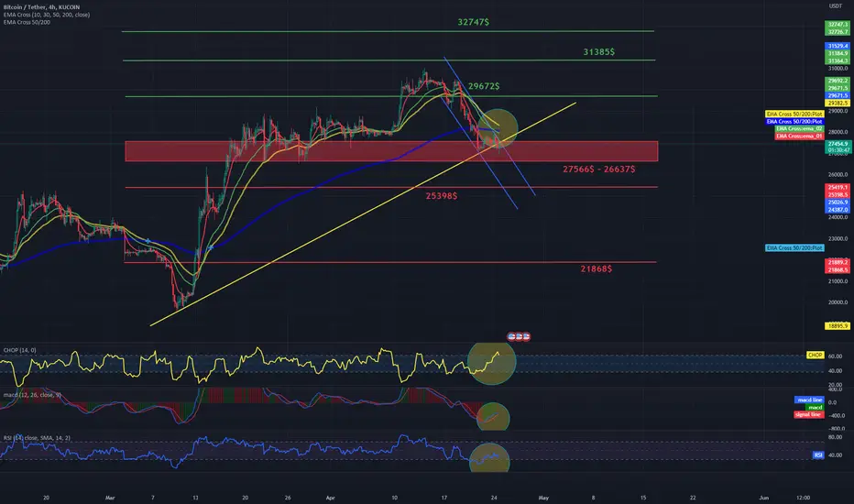Click the 20000.0 price scale tick
Viewport: 854px width, 504px height.
point(838,302)
